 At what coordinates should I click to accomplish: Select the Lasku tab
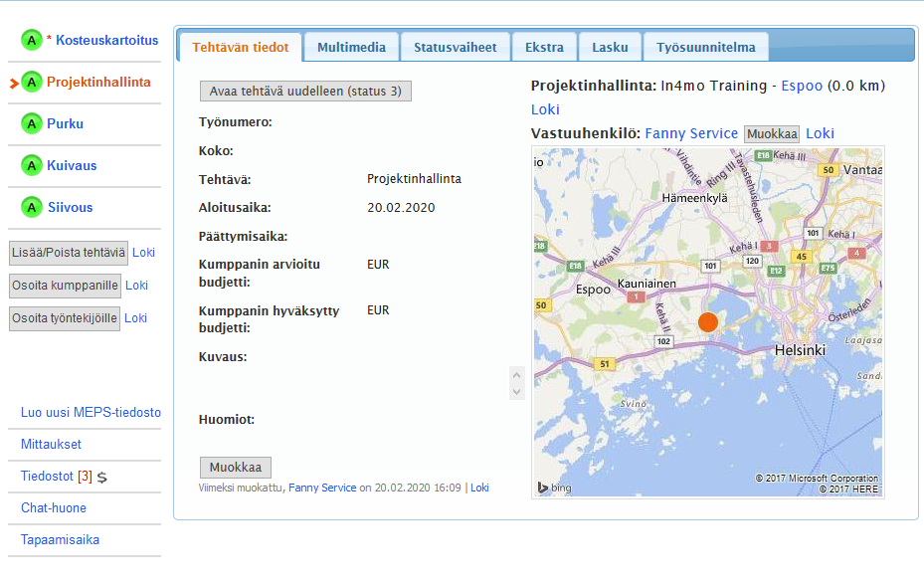610,47
